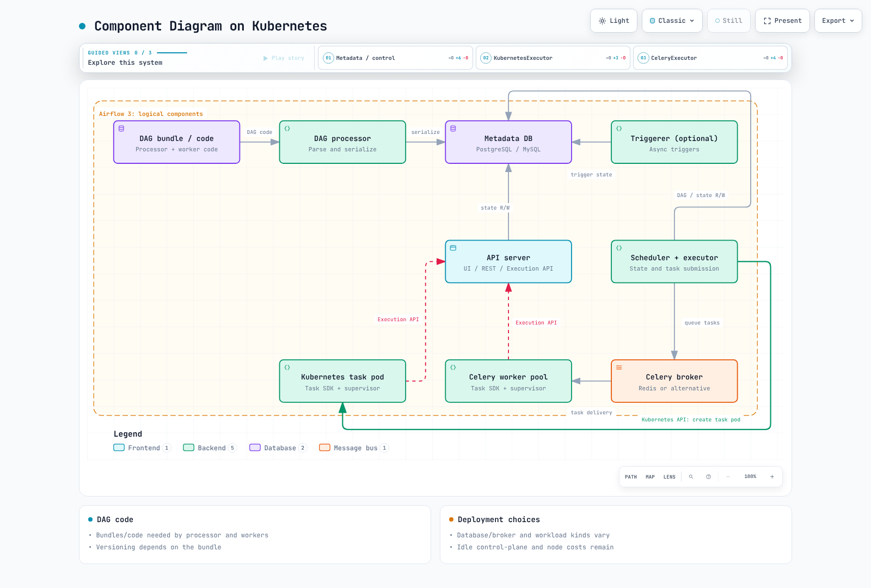The width and height of the screenshot is (871, 588).
Task: Click the sun icon in the Light button
Action: pyautogui.click(x=602, y=21)
